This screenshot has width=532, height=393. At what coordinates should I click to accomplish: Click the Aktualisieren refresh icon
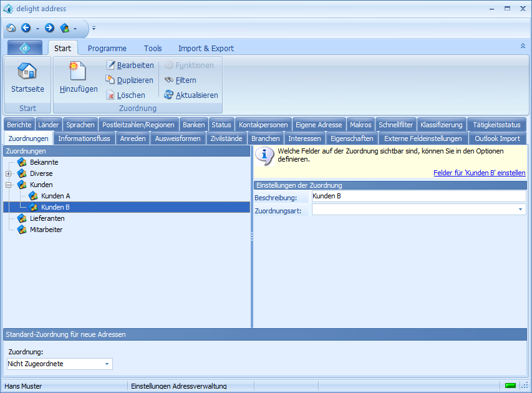[x=169, y=95]
